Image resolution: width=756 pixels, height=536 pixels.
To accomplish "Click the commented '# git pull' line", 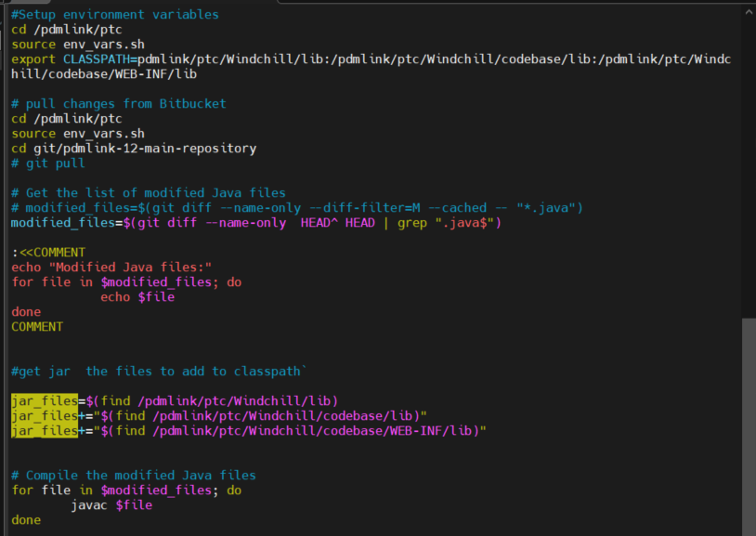I will pos(46,163).
